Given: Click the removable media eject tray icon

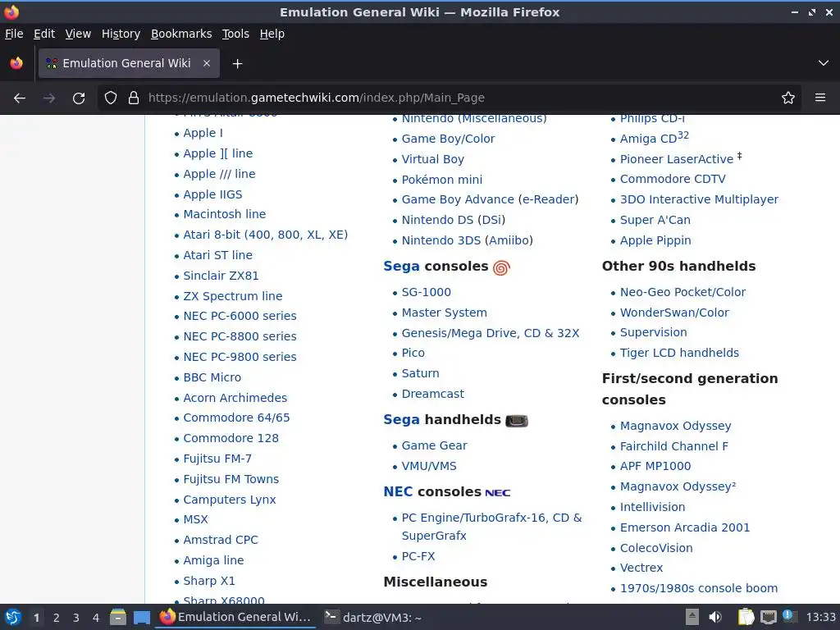Looking at the screenshot, I should click(x=692, y=617).
